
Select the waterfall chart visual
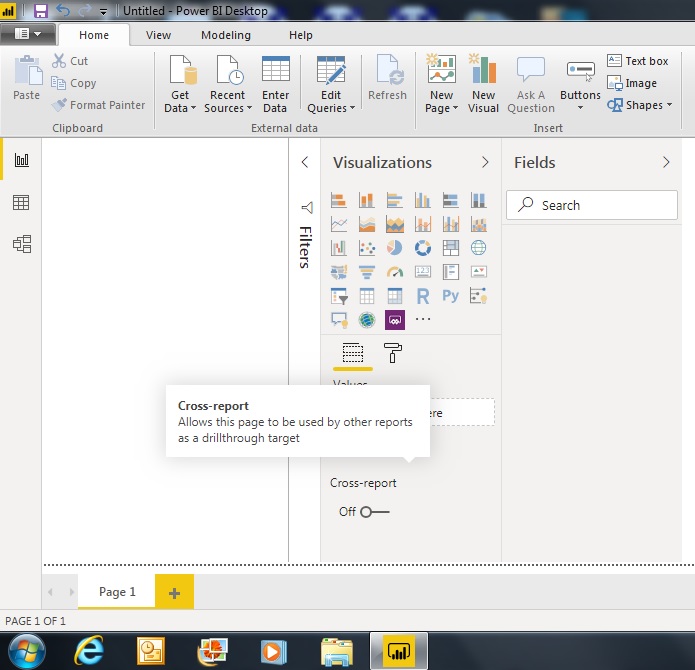point(339,248)
